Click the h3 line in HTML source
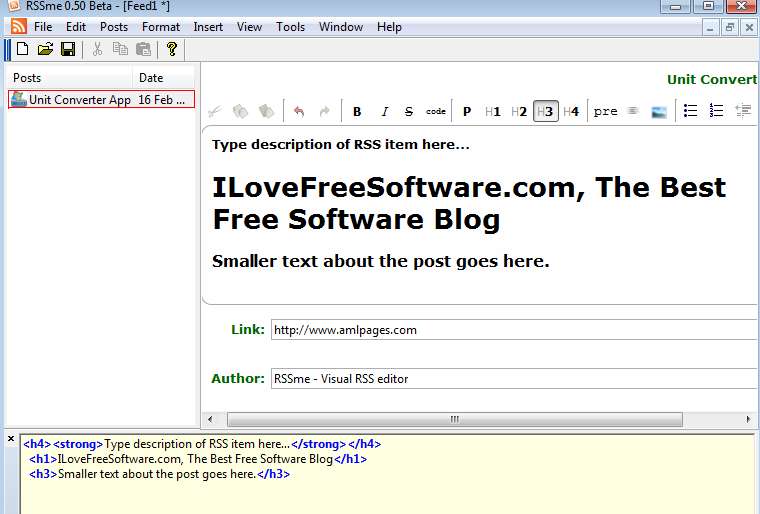 [x=159, y=474]
